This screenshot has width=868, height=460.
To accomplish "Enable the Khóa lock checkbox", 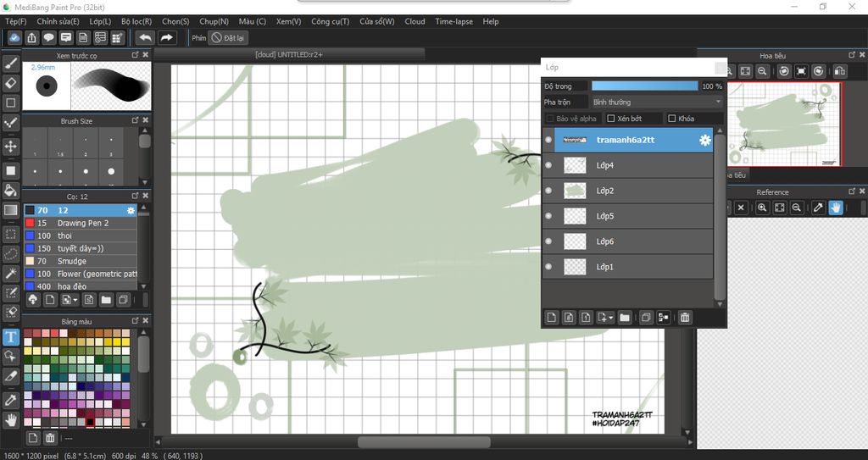I will tap(672, 119).
